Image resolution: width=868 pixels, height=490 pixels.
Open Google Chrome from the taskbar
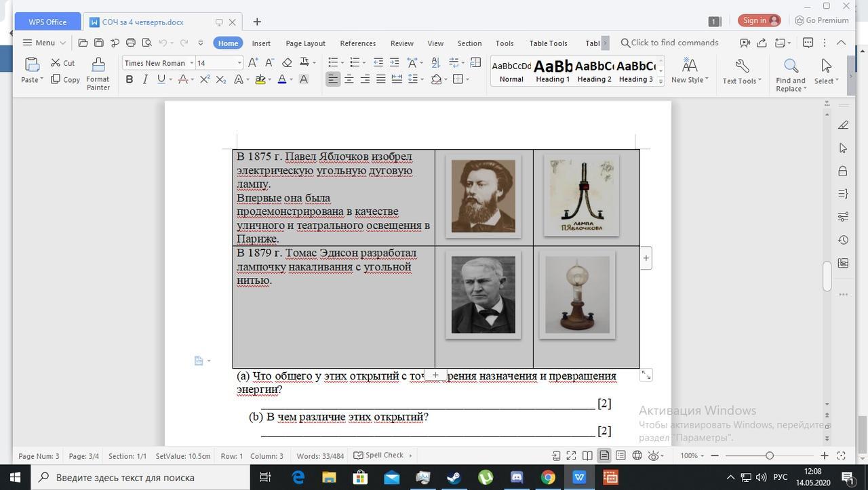pos(548,477)
